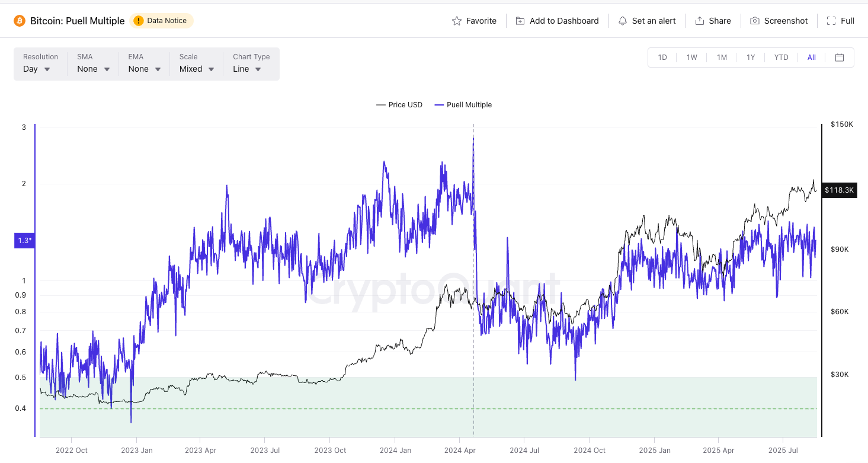Set an alert using the bell icon
The image size is (868, 463).
[646, 21]
